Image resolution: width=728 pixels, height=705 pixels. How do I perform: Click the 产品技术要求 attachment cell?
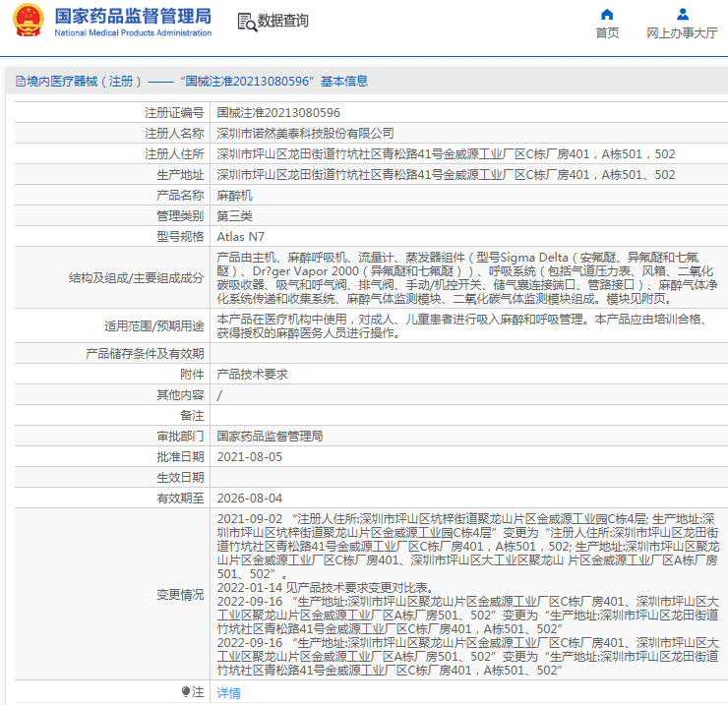point(252,375)
